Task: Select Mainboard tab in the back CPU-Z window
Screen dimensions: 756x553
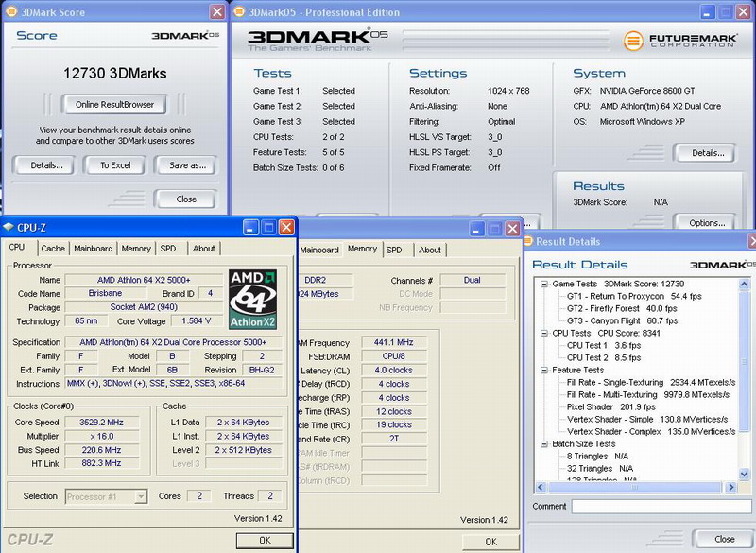Action: point(319,250)
